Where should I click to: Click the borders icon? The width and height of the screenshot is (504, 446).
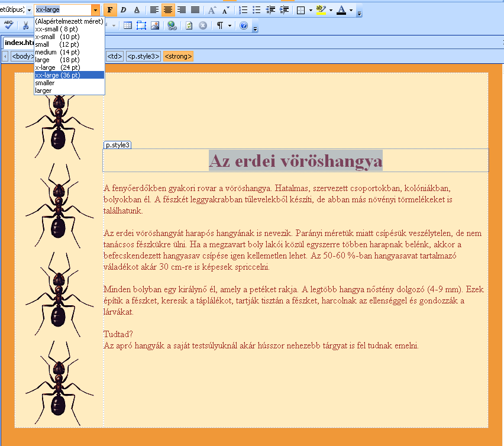(x=301, y=10)
